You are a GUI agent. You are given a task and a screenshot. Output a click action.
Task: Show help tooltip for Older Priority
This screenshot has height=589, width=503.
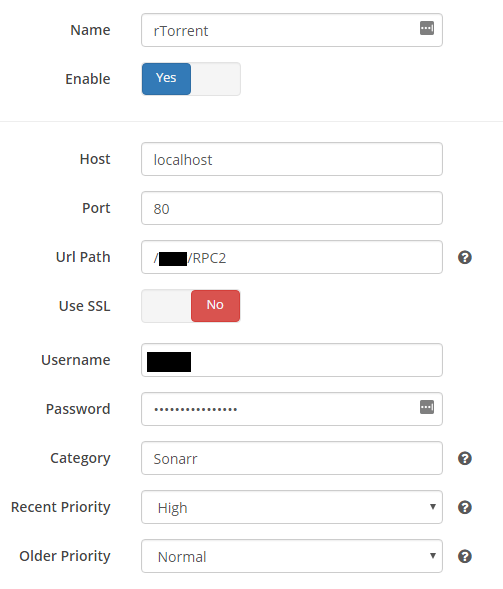pyautogui.click(x=465, y=556)
